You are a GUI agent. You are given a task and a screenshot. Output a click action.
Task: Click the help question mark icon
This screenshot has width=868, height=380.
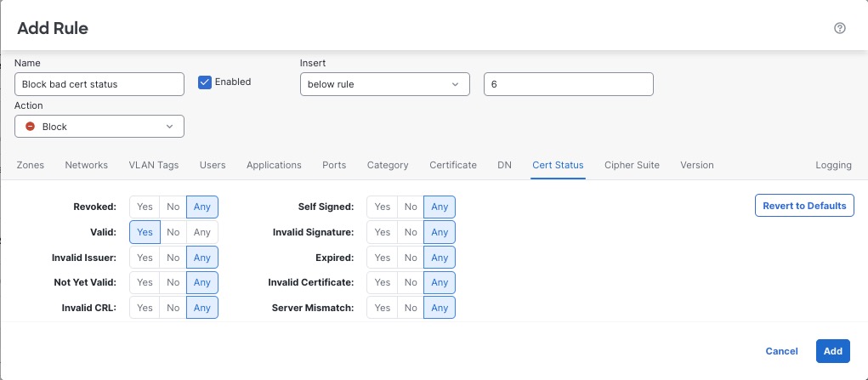840,28
